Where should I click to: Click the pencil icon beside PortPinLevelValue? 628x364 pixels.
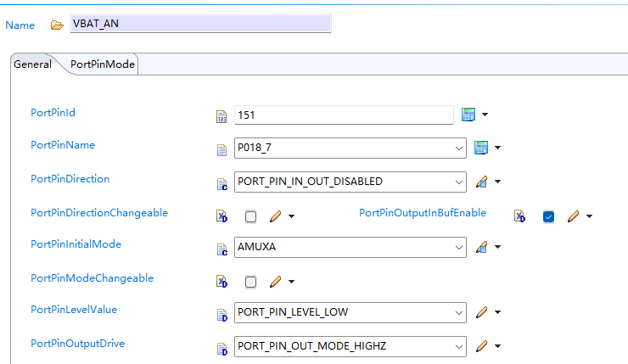(x=481, y=312)
